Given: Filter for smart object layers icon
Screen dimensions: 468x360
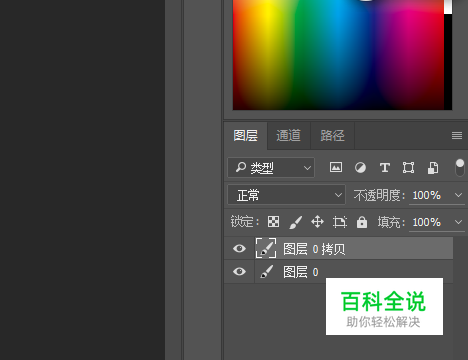Looking at the screenshot, I should point(433,168).
